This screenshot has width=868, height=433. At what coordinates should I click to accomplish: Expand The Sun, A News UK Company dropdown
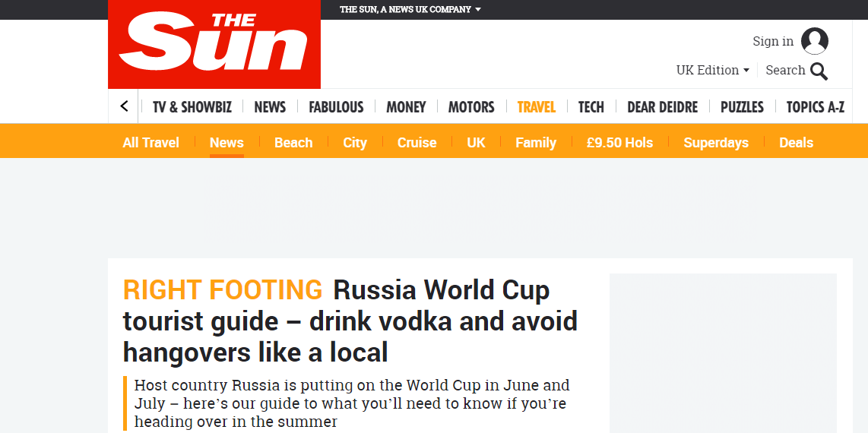(410, 10)
